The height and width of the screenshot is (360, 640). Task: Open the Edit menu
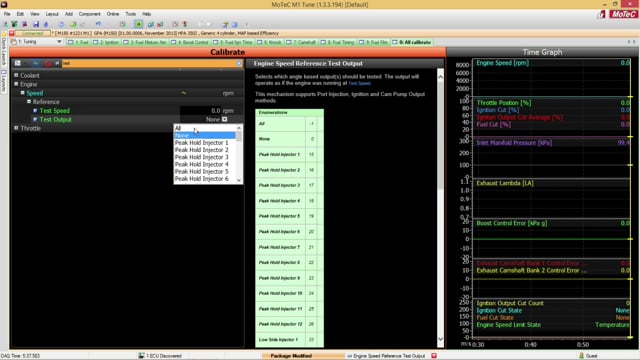tap(20, 14)
